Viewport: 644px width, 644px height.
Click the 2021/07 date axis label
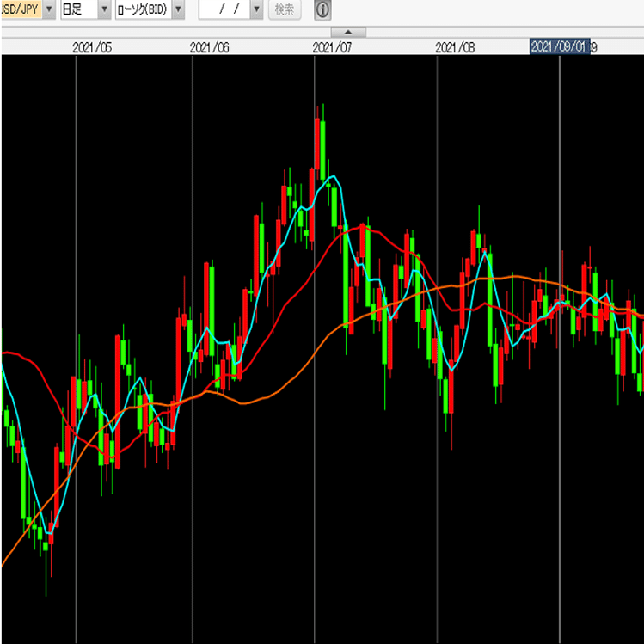click(x=332, y=47)
